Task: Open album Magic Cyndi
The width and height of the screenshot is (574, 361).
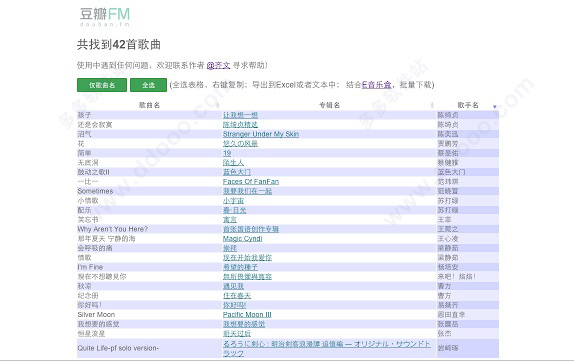Action: click(x=242, y=239)
